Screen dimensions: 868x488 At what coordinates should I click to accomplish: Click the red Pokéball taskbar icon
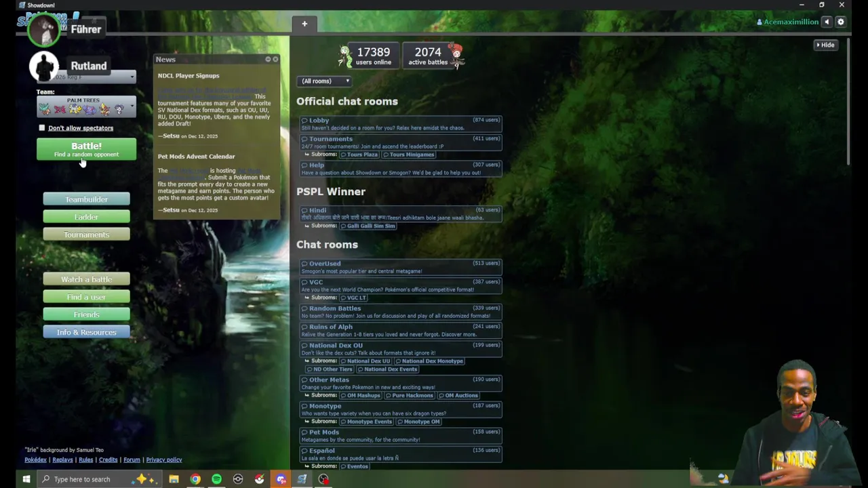(259, 479)
